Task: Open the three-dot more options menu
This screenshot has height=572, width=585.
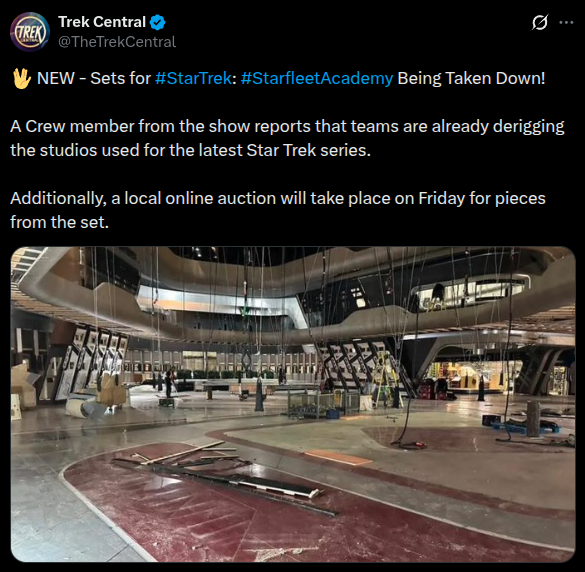Action: pos(566,23)
